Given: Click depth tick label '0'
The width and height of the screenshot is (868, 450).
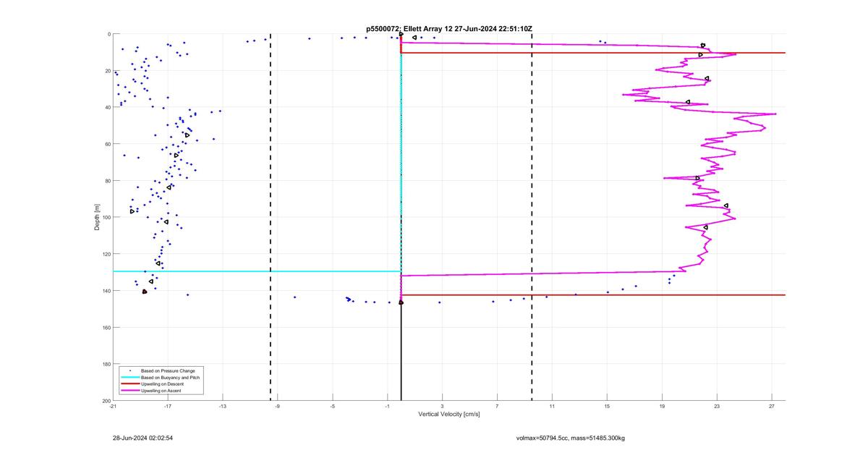Looking at the screenshot, I should click(x=109, y=34).
